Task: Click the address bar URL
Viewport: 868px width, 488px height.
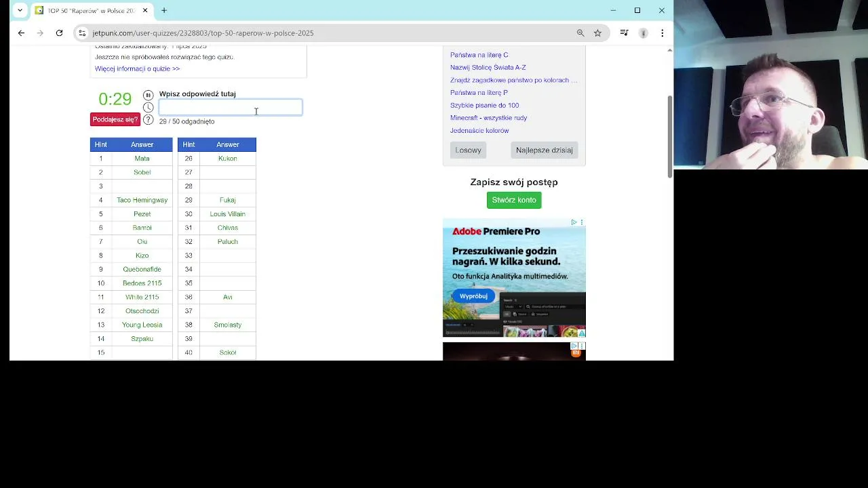Action: [x=203, y=33]
